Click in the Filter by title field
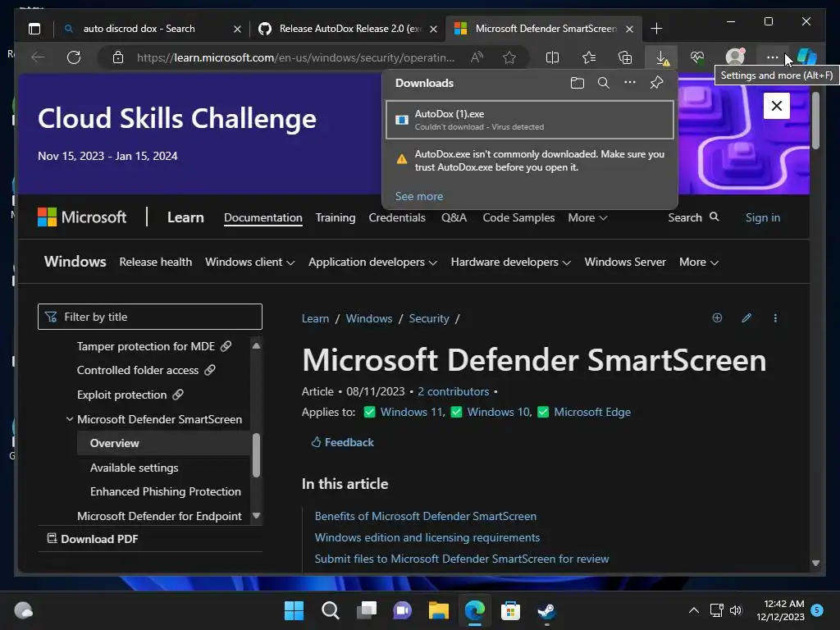 (x=150, y=317)
